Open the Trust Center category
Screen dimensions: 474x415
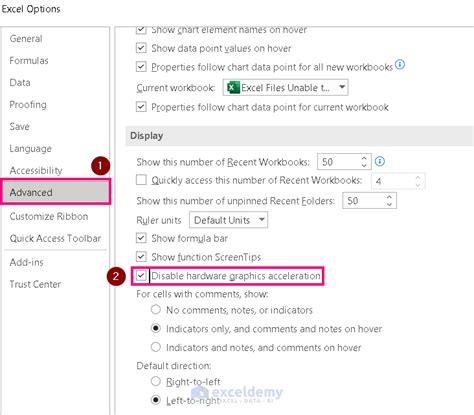(x=35, y=284)
